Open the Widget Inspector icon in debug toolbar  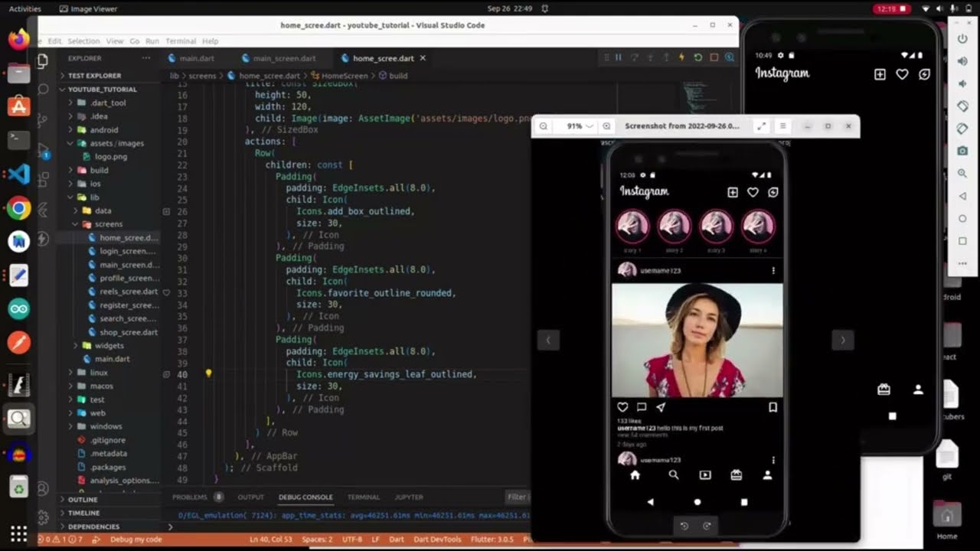click(730, 57)
